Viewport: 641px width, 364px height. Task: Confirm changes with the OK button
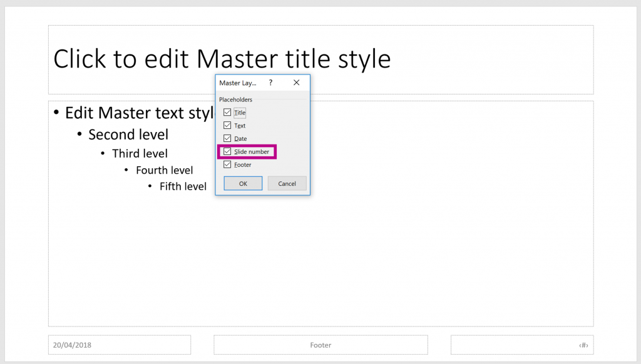242,183
